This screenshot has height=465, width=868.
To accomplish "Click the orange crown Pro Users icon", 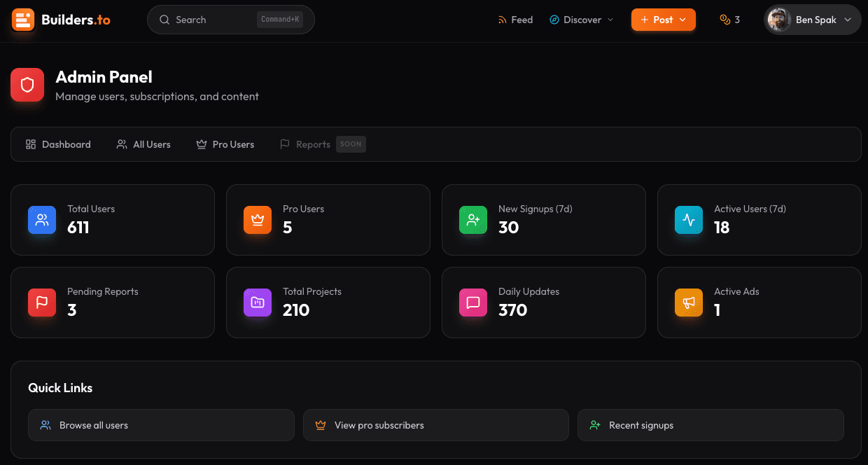I will tap(258, 220).
